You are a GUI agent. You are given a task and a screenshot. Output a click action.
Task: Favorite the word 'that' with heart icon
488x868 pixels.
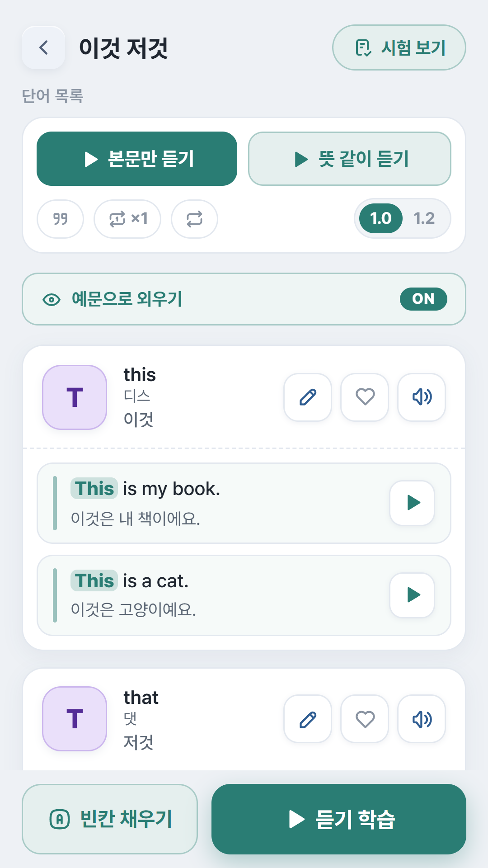365,719
